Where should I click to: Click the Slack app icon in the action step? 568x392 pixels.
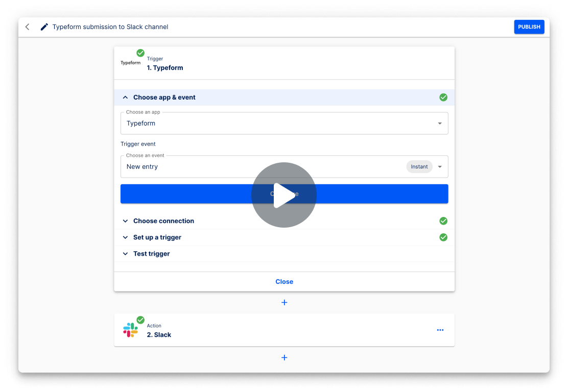point(131,330)
